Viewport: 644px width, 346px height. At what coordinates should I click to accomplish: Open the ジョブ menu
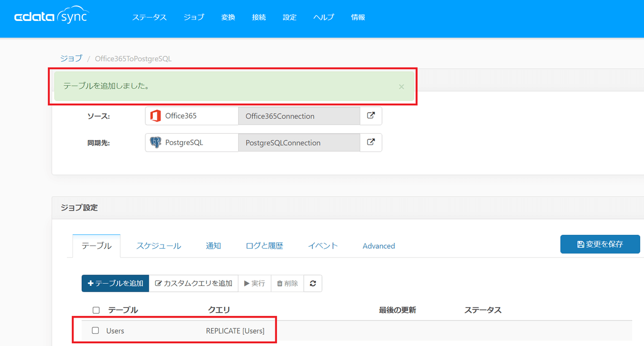click(x=194, y=17)
